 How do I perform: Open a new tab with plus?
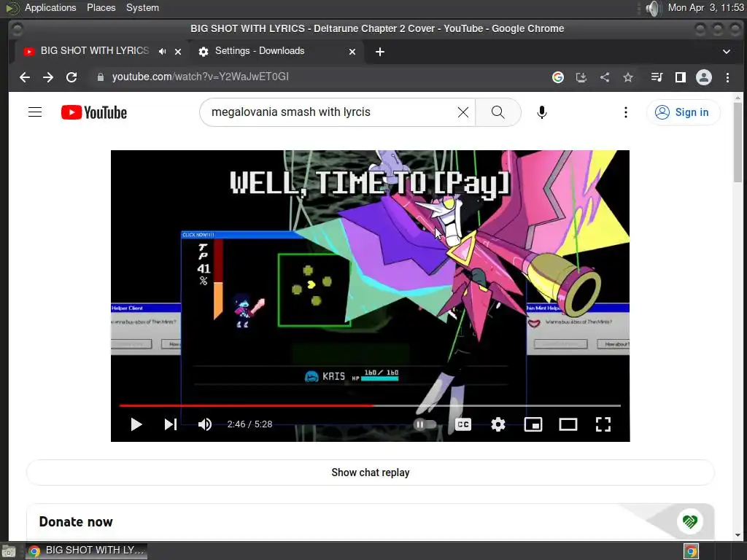379,52
